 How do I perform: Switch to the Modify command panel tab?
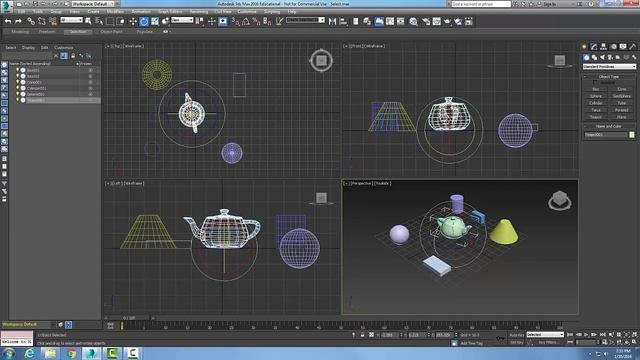click(x=594, y=47)
